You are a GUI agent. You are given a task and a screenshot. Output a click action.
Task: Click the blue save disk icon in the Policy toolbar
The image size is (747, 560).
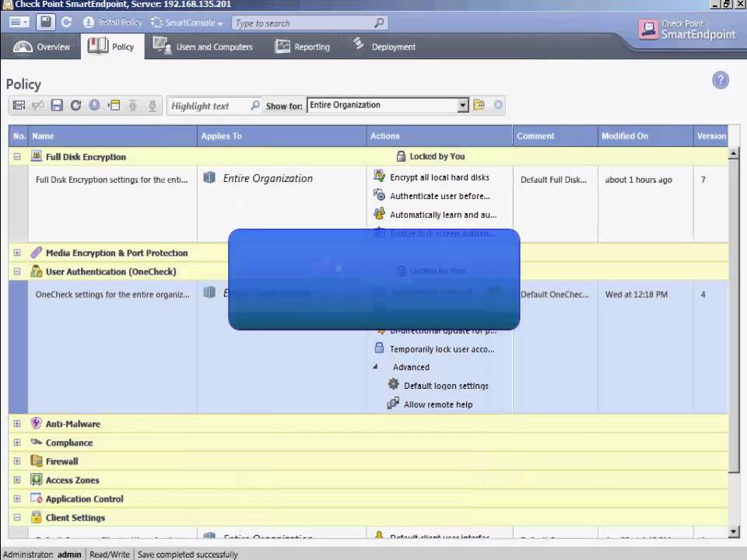(57, 105)
